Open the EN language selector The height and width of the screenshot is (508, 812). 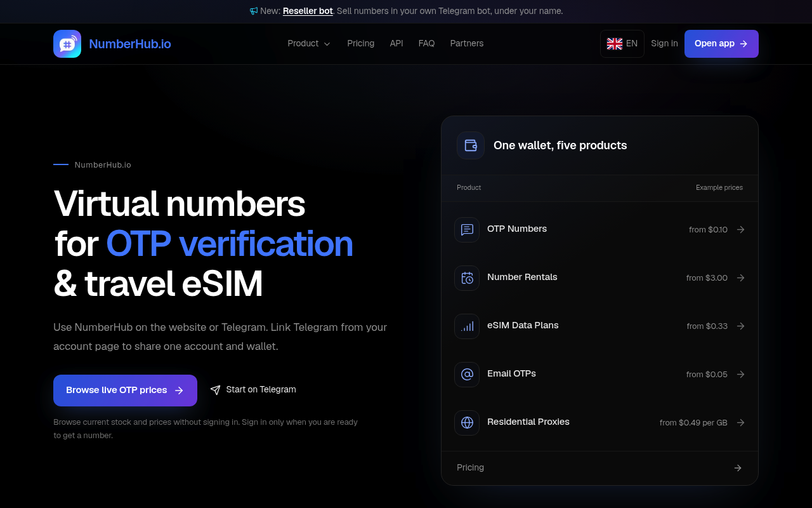coord(622,44)
